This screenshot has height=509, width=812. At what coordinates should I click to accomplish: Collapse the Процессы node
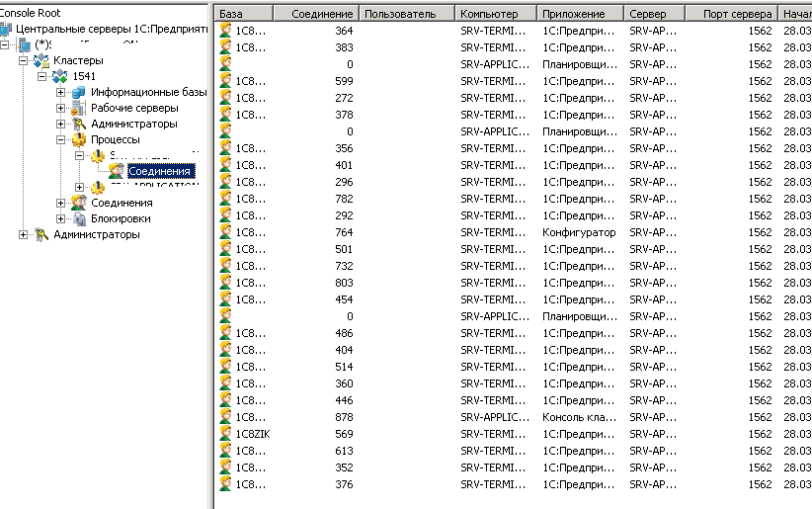click(x=60, y=140)
